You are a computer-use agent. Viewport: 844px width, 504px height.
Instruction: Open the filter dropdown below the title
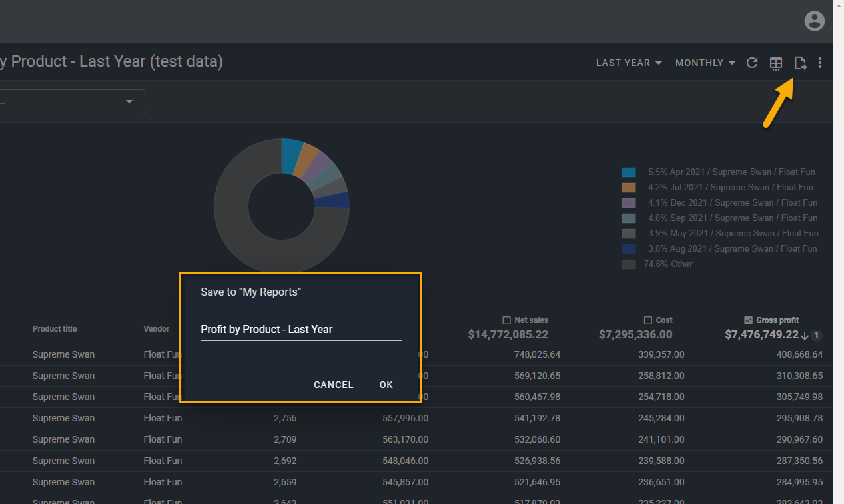129,102
